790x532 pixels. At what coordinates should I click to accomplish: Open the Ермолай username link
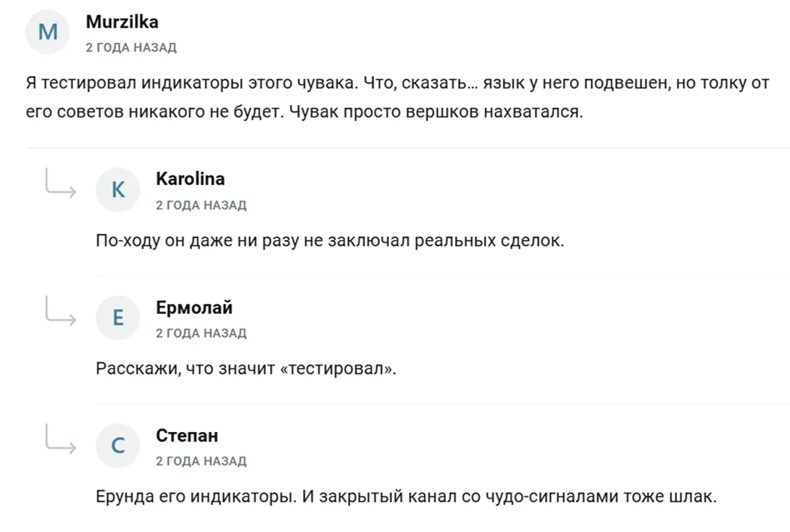pos(194,307)
